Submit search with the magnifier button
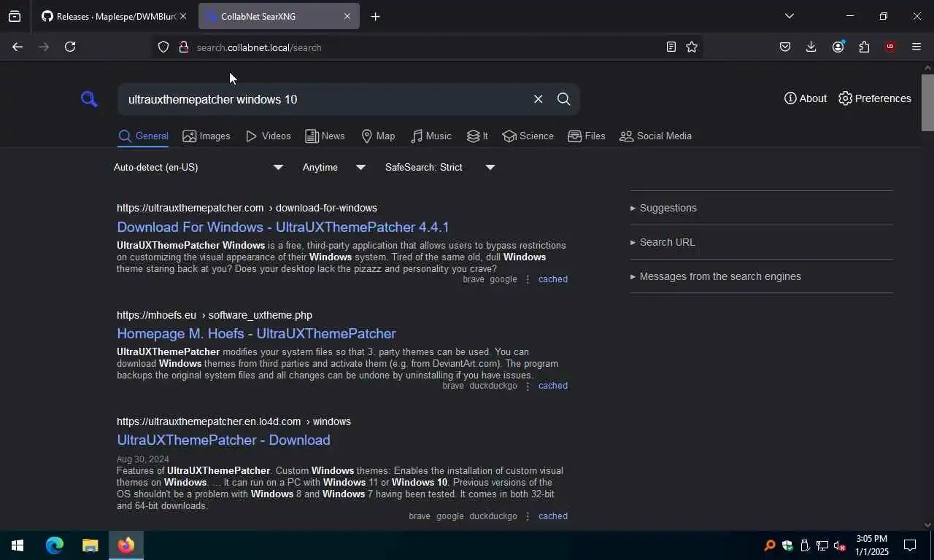This screenshot has width=934, height=560. click(x=563, y=99)
